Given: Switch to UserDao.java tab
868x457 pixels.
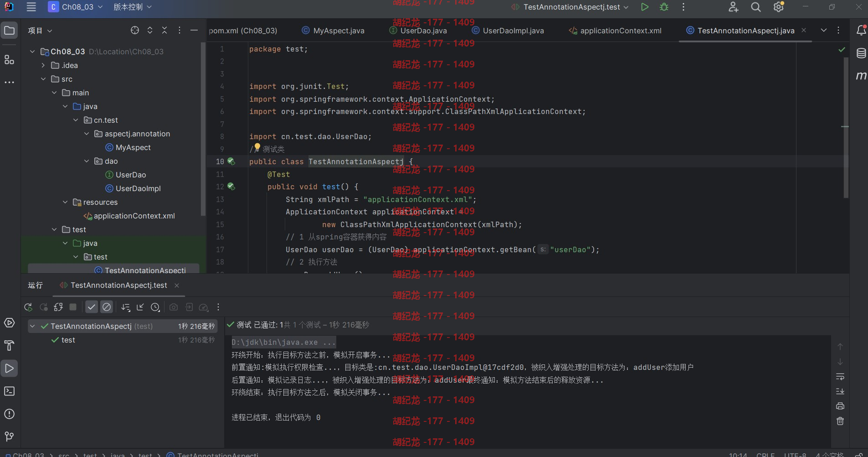Looking at the screenshot, I should point(418,31).
